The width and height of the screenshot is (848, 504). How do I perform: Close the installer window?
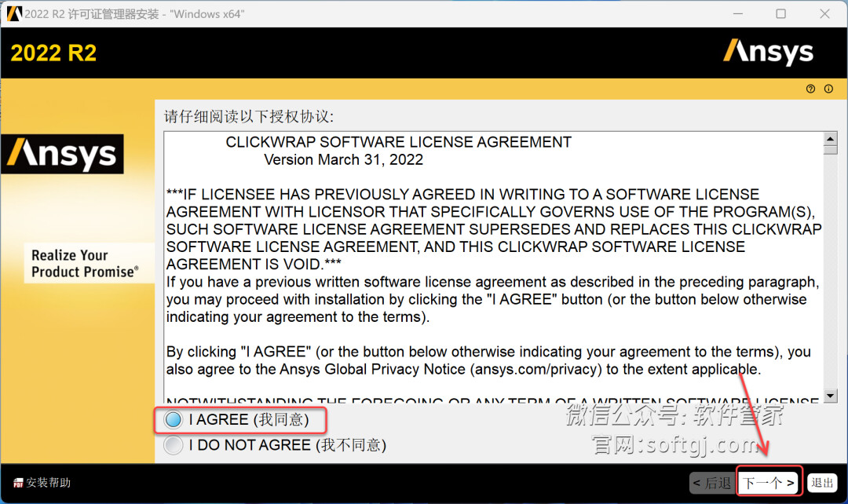pyautogui.click(x=824, y=13)
